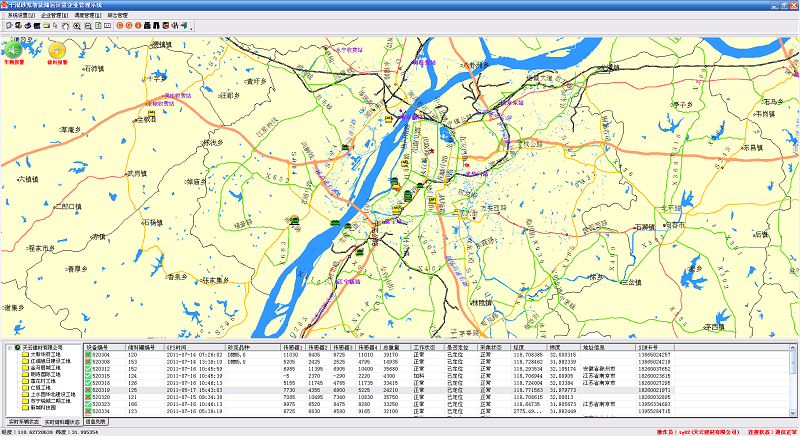The width and height of the screenshot is (800, 436).
Task: Click the green-arrow refresh map icon
Action: pyautogui.click(x=98, y=25)
